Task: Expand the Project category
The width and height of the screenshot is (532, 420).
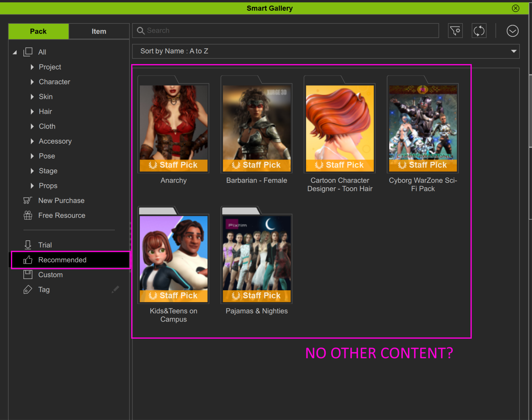Action: [x=32, y=67]
